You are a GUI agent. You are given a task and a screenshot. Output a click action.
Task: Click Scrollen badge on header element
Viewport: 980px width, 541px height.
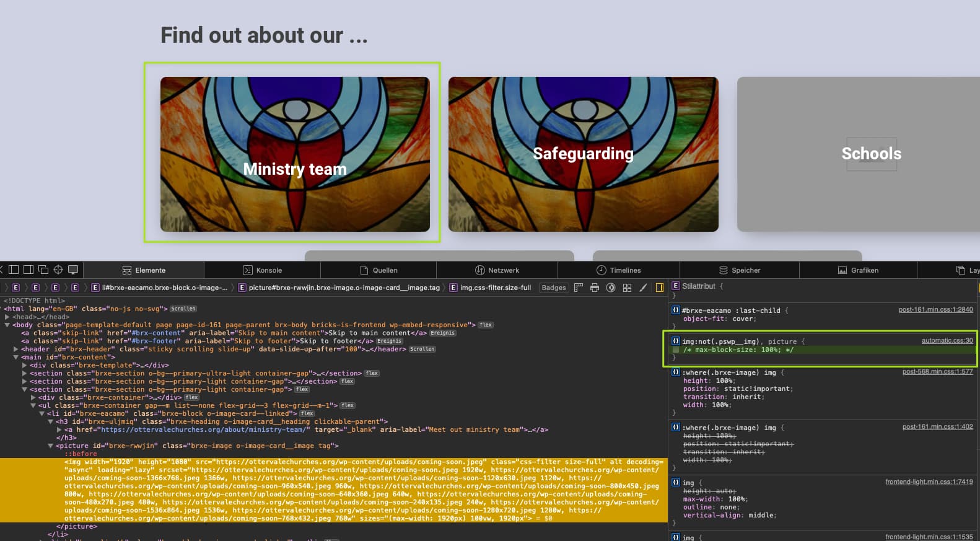(422, 349)
